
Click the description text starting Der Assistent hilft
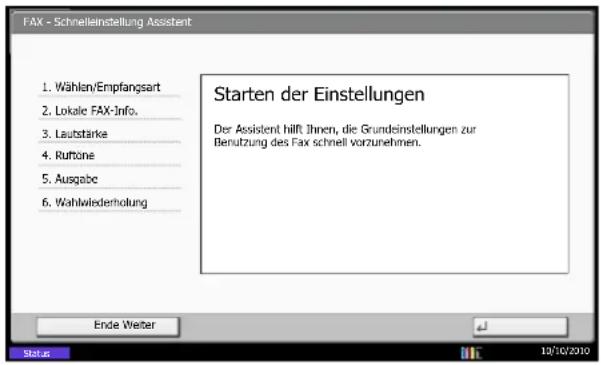coord(345,136)
